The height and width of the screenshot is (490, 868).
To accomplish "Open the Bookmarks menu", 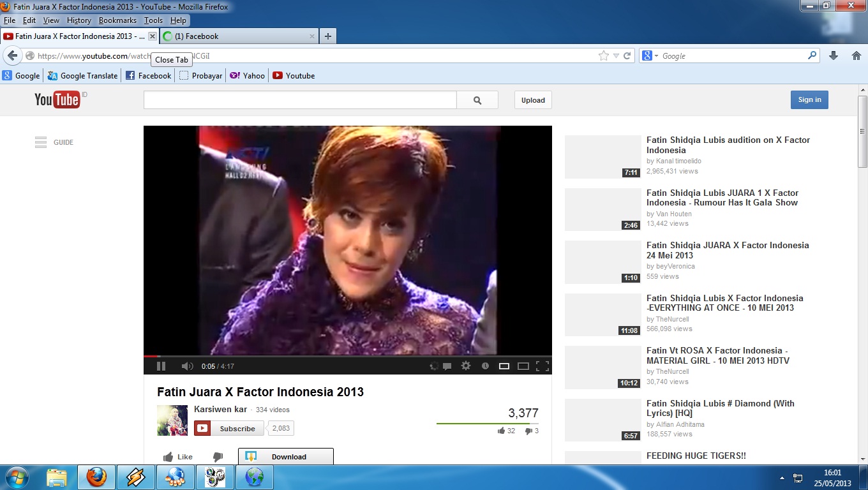I will (117, 20).
